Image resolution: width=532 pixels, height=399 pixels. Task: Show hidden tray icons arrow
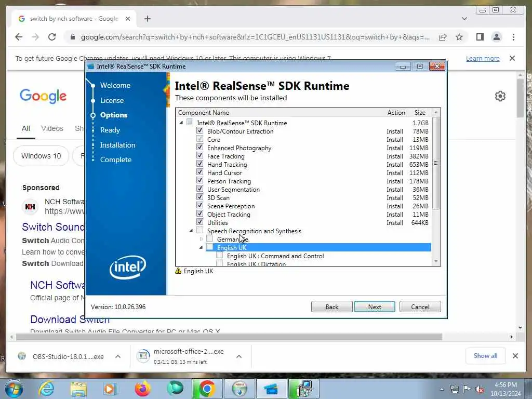pos(442,389)
